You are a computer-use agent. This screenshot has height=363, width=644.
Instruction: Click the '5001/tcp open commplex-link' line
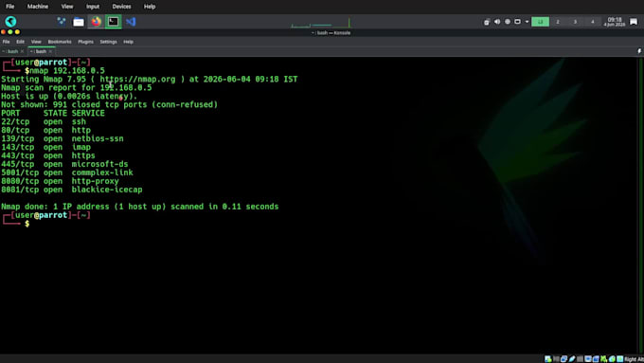point(67,172)
